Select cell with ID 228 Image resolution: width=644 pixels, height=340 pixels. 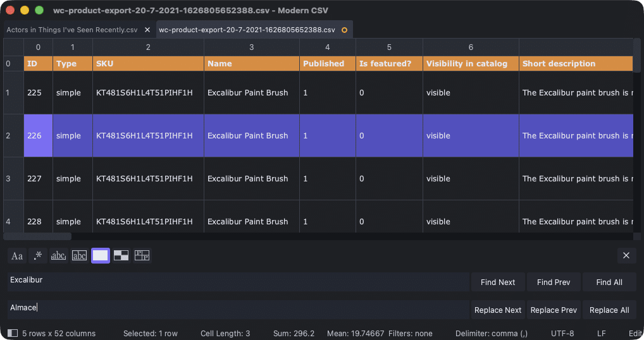click(38, 217)
